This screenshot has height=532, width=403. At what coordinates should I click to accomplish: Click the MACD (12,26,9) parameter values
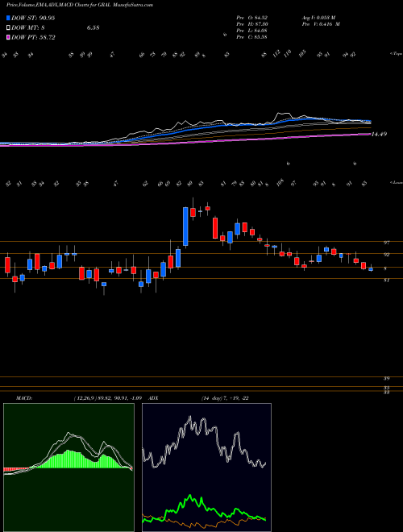106,398
